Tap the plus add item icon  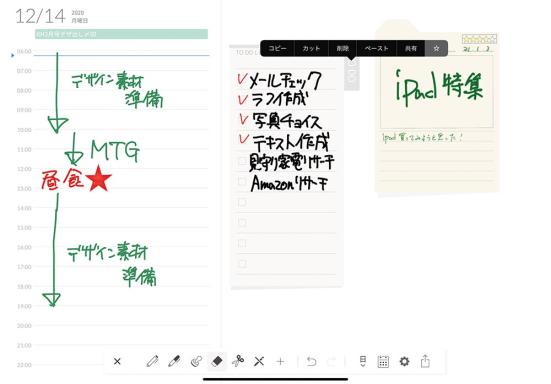point(280,361)
